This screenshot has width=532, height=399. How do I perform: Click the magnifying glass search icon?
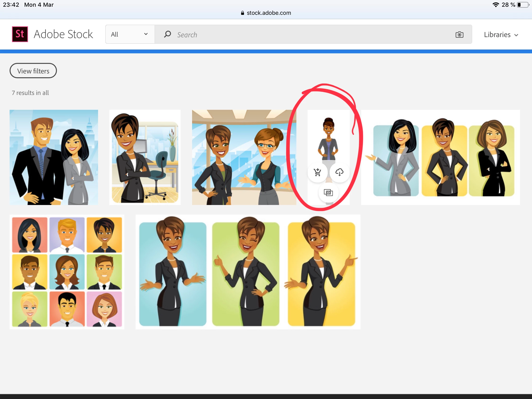[x=167, y=34]
